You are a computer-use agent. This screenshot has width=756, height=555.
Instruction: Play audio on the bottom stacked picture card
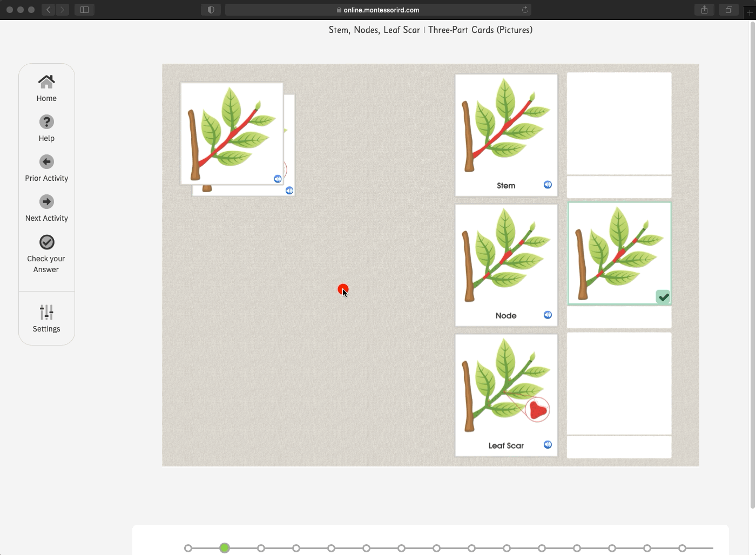pyautogui.click(x=289, y=190)
